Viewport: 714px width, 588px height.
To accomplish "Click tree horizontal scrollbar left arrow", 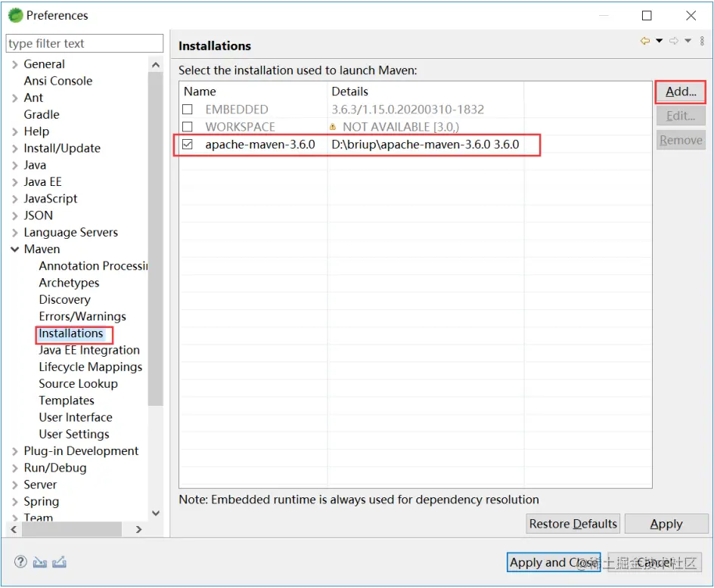I will click(x=14, y=530).
